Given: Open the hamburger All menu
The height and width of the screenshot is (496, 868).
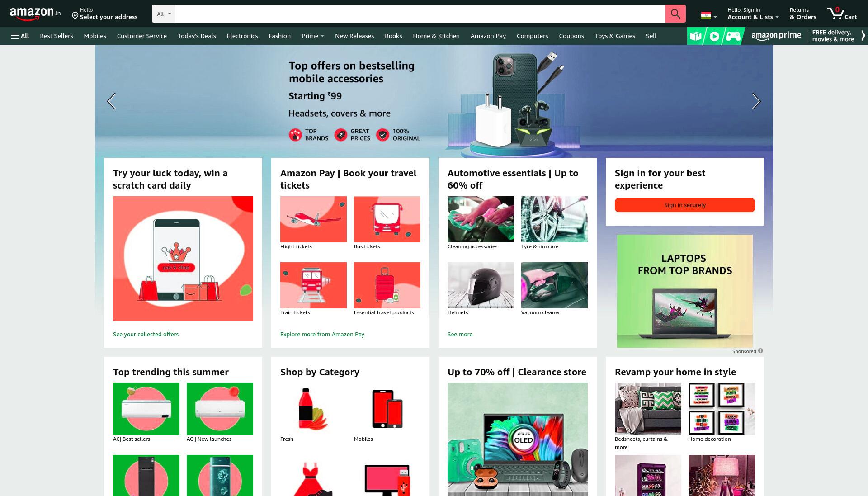Looking at the screenshot, I should 20,36.
